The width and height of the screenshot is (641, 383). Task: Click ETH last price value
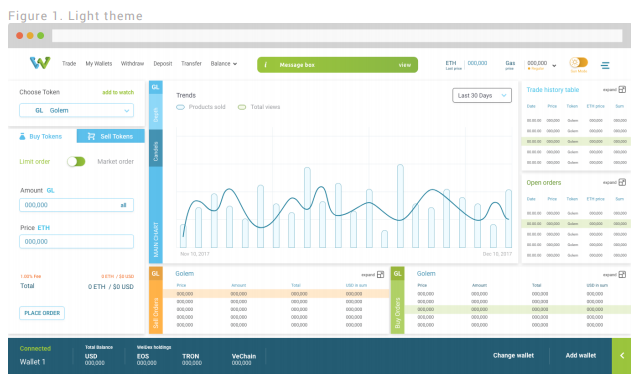tap(477, 63)
